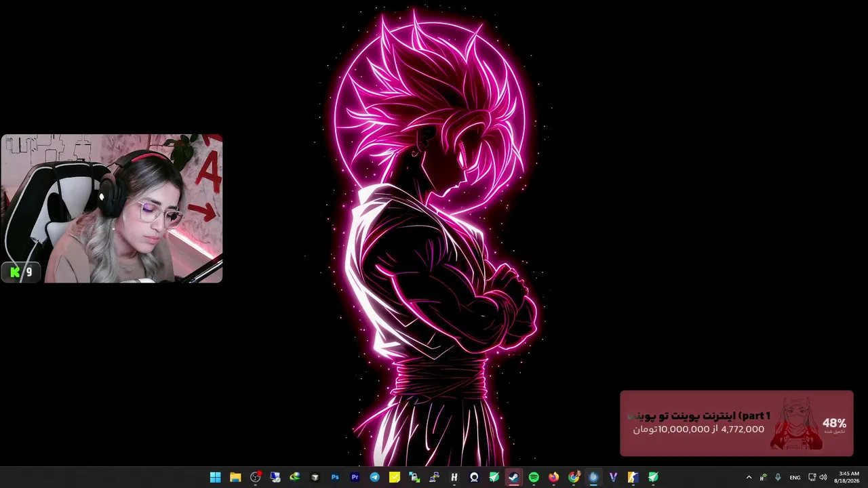
Task: Switch to Steam in the taskbar
Action: pos(514,477)
